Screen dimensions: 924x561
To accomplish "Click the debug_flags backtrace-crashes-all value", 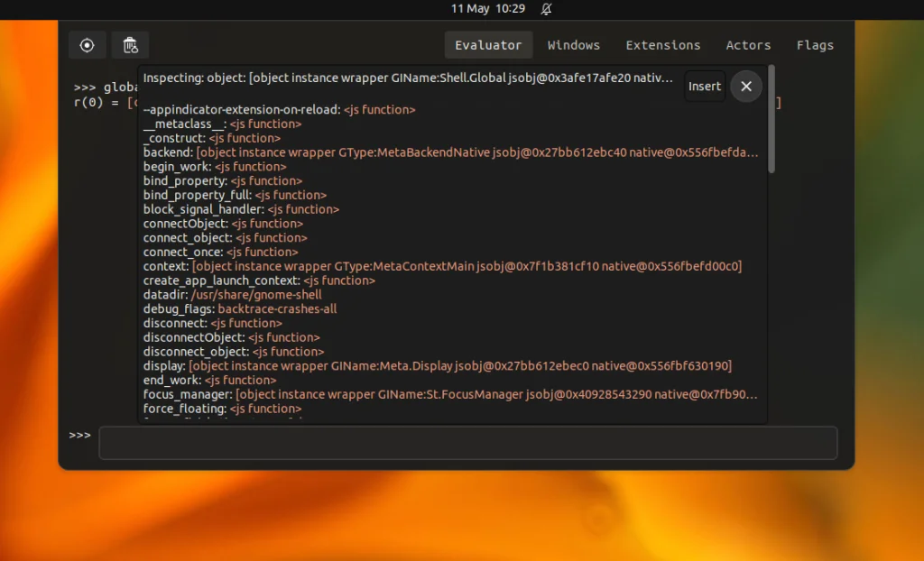I will [x=276, y=308].
